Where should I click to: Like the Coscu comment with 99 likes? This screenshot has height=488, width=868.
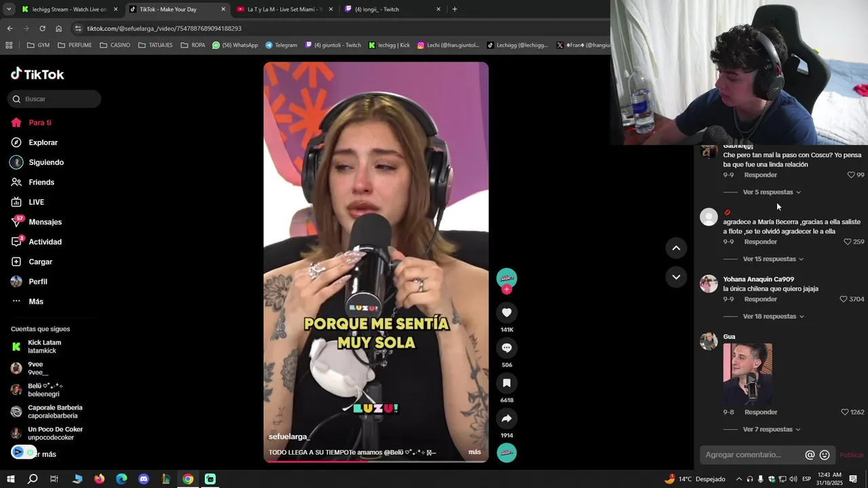[851, 175]
